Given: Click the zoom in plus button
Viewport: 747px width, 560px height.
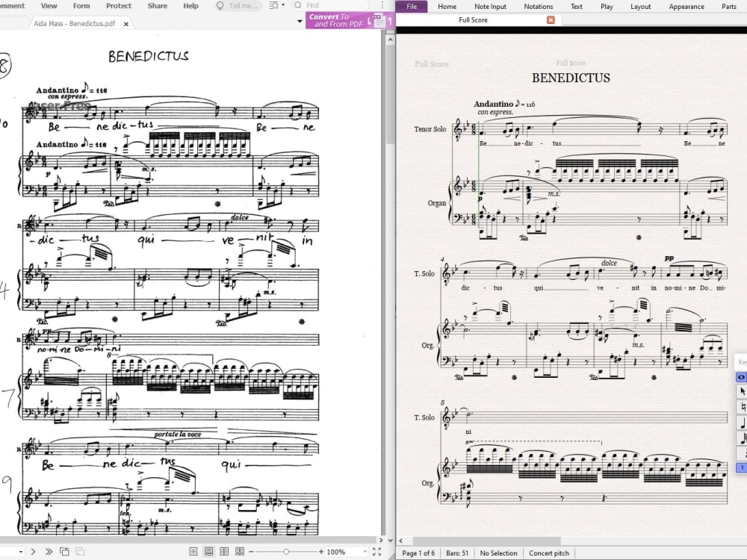Looking at the screenshot, I should [x=321, y=552].
